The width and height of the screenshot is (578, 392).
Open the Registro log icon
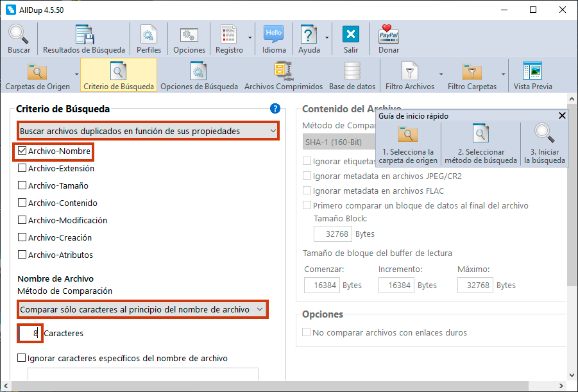coord(229,39)
